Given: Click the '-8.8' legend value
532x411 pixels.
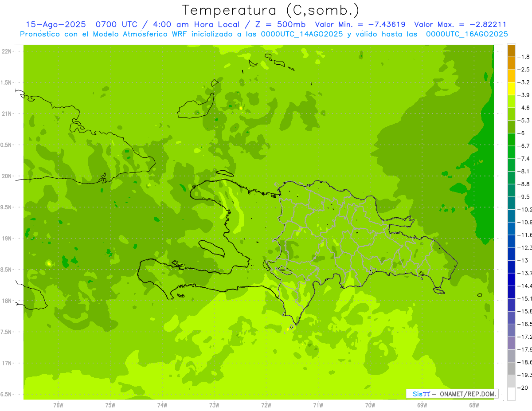Looking at the screenshot, I should tap(524, 184).
